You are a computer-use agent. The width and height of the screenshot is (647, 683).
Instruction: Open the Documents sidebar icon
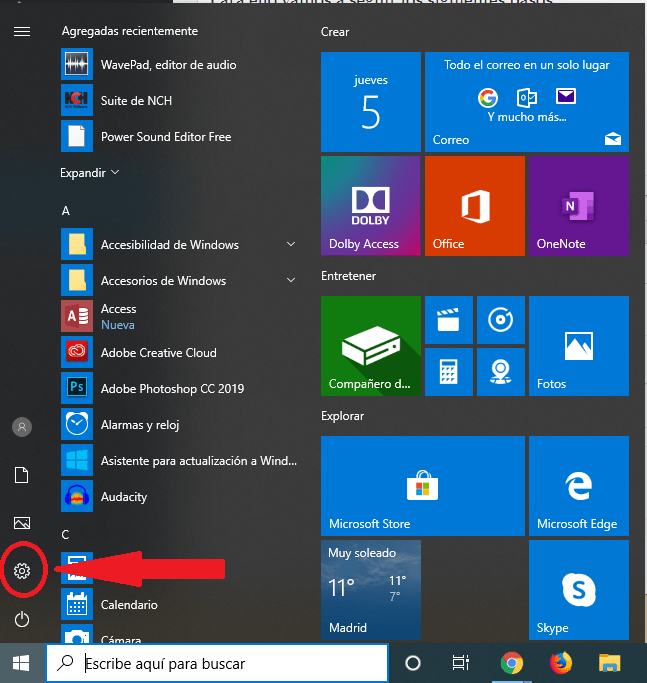click(22, 475)
